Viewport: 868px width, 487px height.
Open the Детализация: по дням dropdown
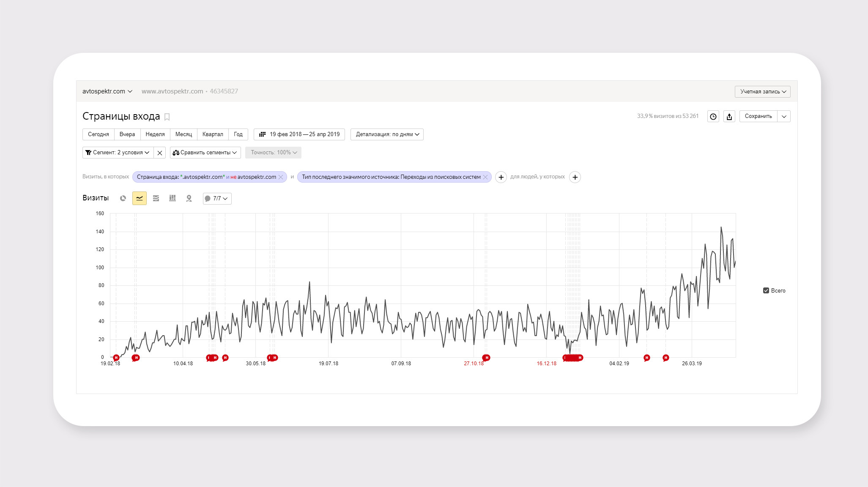click(x=387, y=134)
